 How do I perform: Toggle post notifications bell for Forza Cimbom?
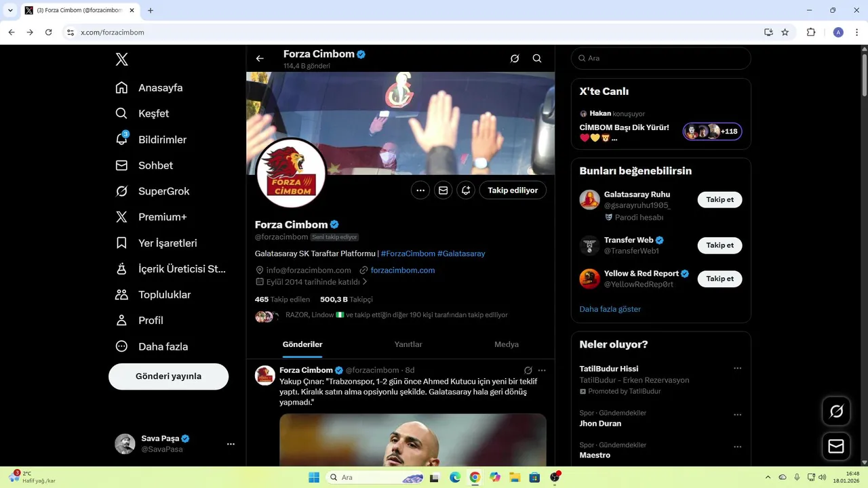tap(466, 190)
